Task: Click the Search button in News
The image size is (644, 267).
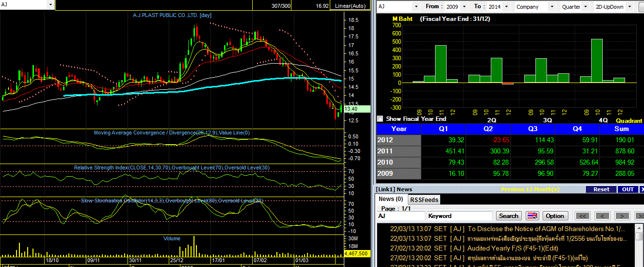Action: click(x=509, y=216)
